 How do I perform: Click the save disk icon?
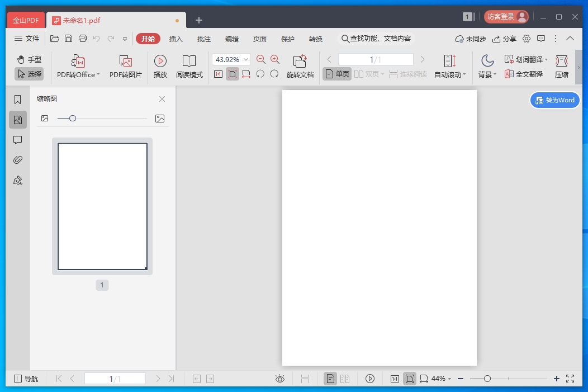tap(68, 39)
